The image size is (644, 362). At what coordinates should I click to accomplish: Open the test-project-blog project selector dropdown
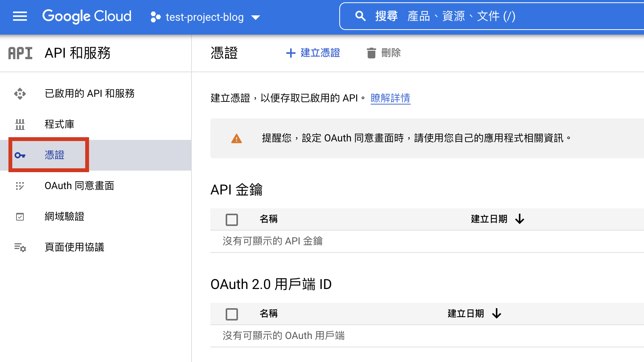tap(205, 17)
